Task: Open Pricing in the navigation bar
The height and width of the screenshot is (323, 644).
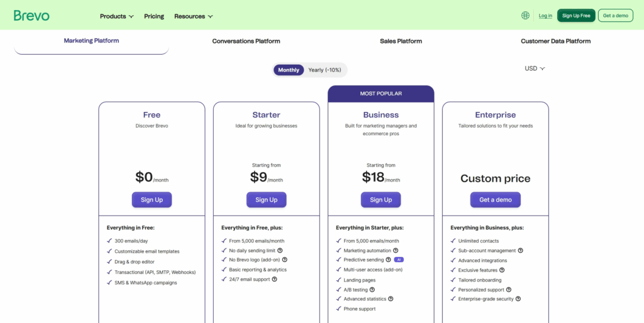Action: click(153, 16)
